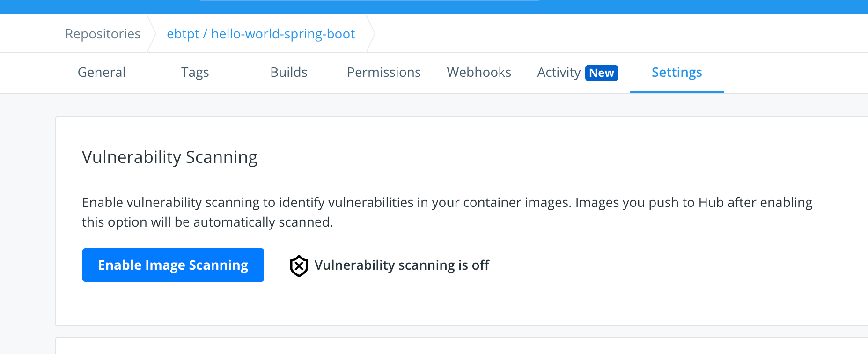This screenshot has width=868, height=354.
Task: Open the Permissions tab
Action: pos(384,72)
